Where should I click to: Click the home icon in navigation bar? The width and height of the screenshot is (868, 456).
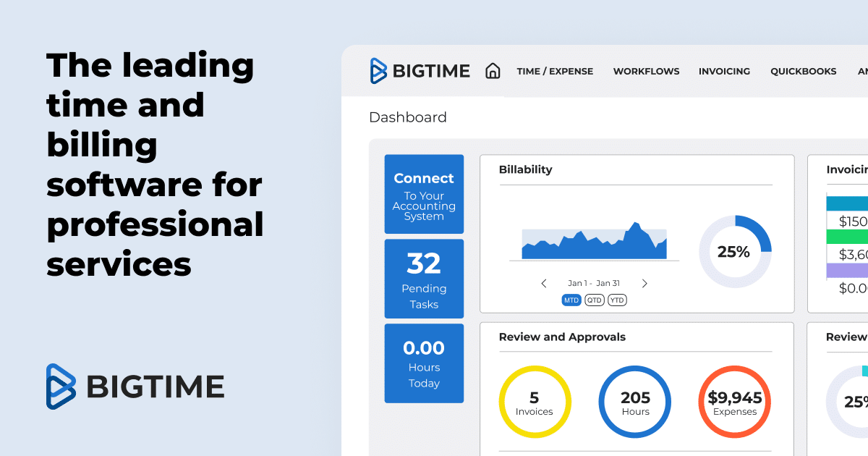tap(493, 71)
